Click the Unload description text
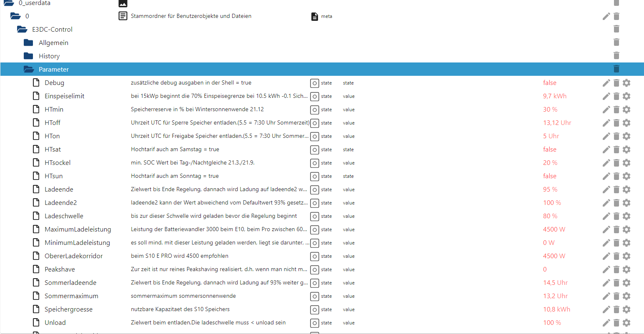The image size is (644, 334). coord(208,323)
